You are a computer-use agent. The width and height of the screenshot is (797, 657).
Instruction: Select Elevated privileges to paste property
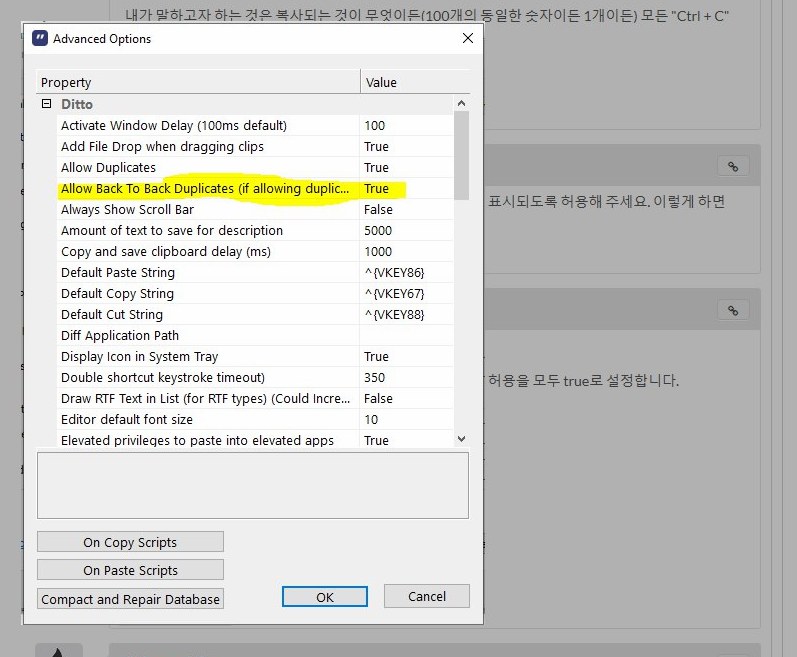[x=207, y=439]
